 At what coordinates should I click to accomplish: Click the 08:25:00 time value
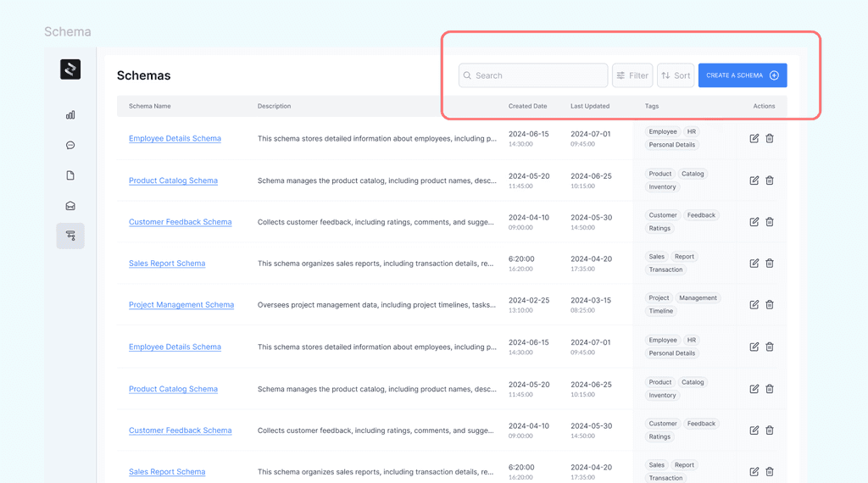pyautogui.click(x=583, y=310)
